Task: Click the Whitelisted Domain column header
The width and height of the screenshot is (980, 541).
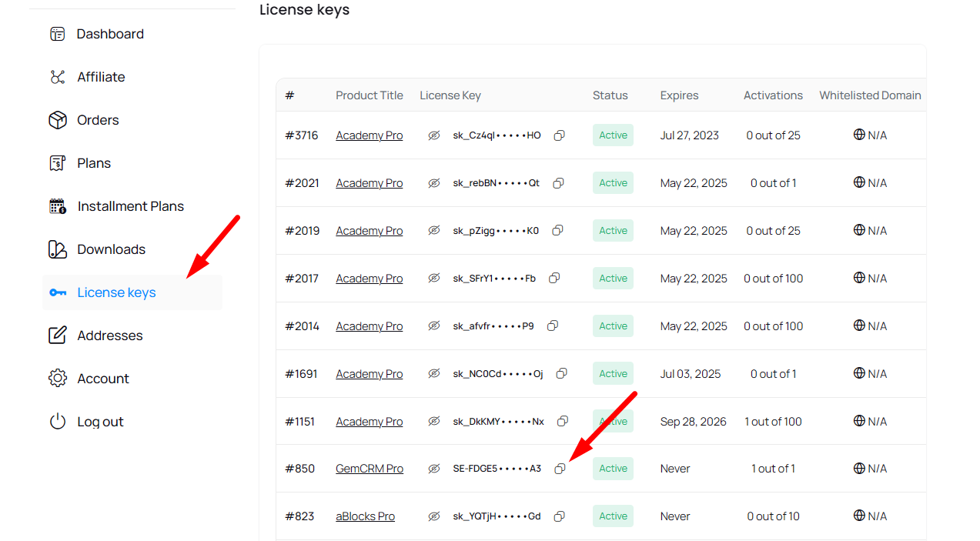Action: coord(871,95)
